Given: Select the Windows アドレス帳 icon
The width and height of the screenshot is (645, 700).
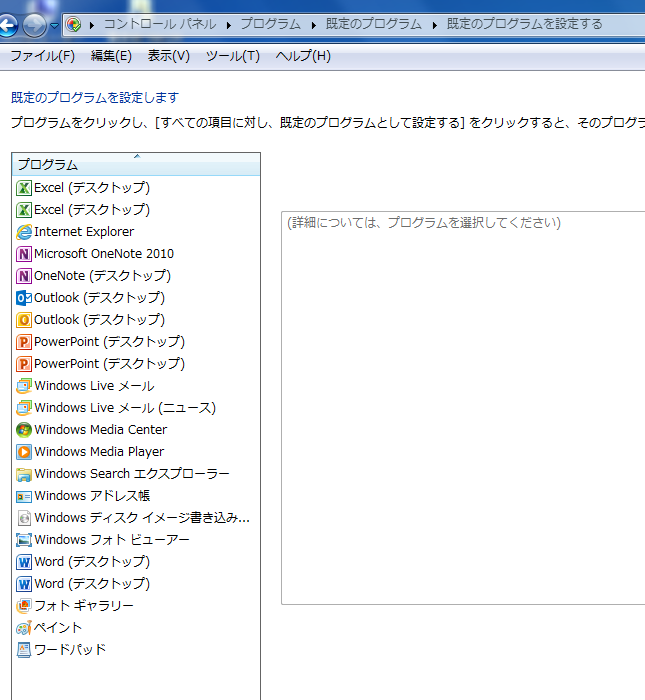Looking at the screenshot, I should [24, 496].
